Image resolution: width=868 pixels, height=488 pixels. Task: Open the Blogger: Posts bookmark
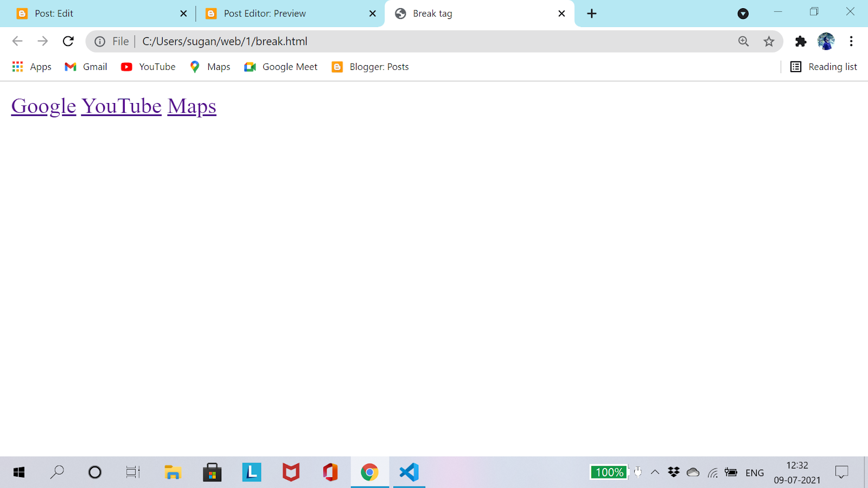click(371, 67)
